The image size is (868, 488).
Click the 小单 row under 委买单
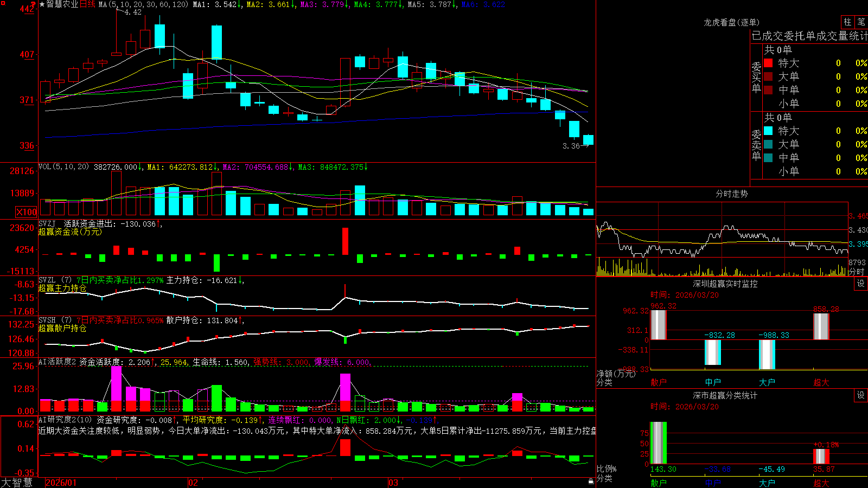(815, 104)
